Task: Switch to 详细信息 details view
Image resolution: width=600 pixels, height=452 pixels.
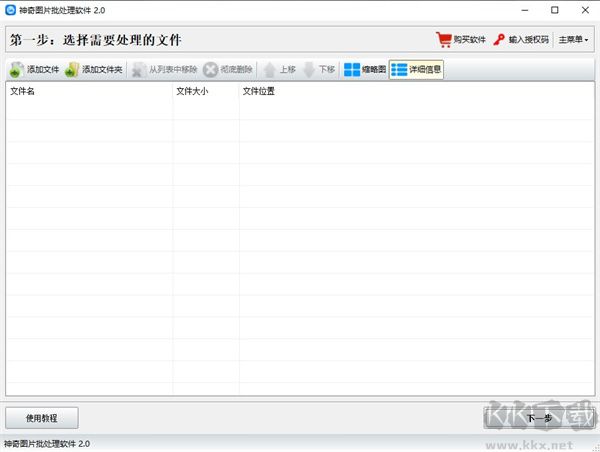Action: 416,70
